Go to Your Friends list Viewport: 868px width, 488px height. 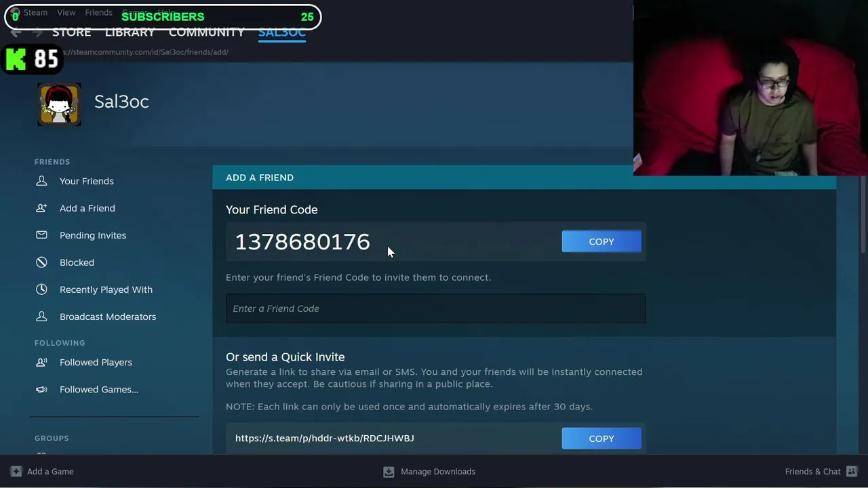pyautogui.click(x=87, y=181)
